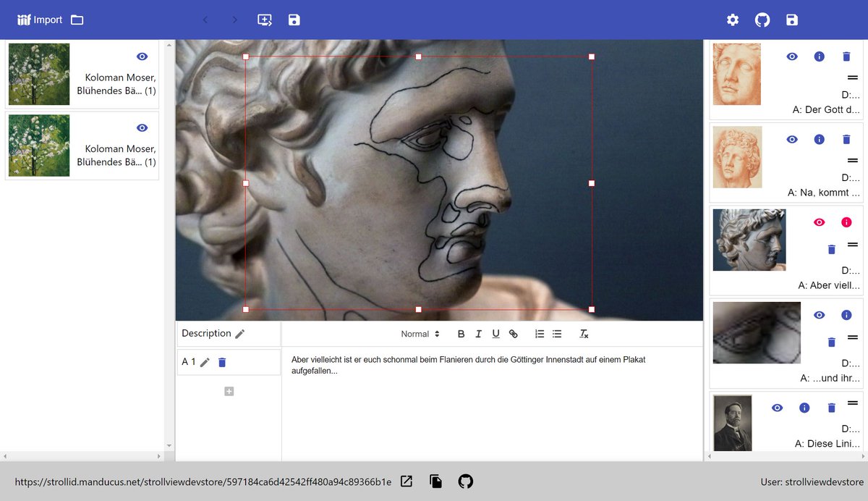This screenshot has width=868, height=501.
Task: Toggle eye icon for 'Der Gott d...' slide
Action: 792,56
